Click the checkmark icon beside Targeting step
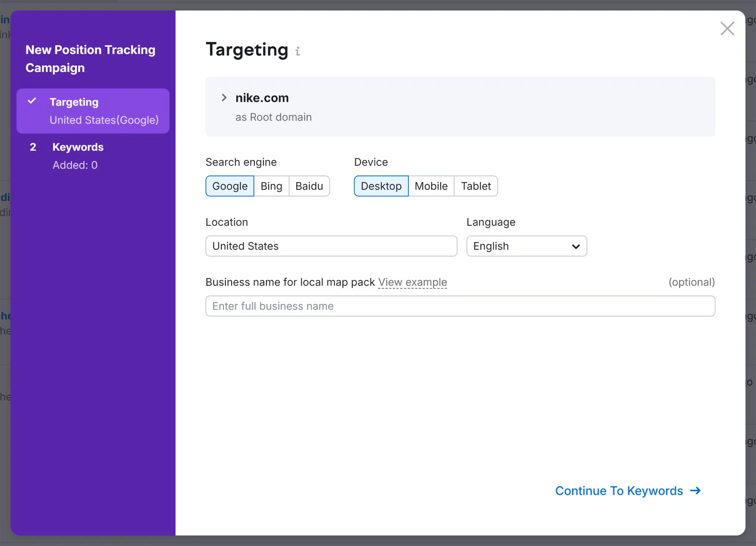Viewport: 756px width, 546px height. click(32, 101)
